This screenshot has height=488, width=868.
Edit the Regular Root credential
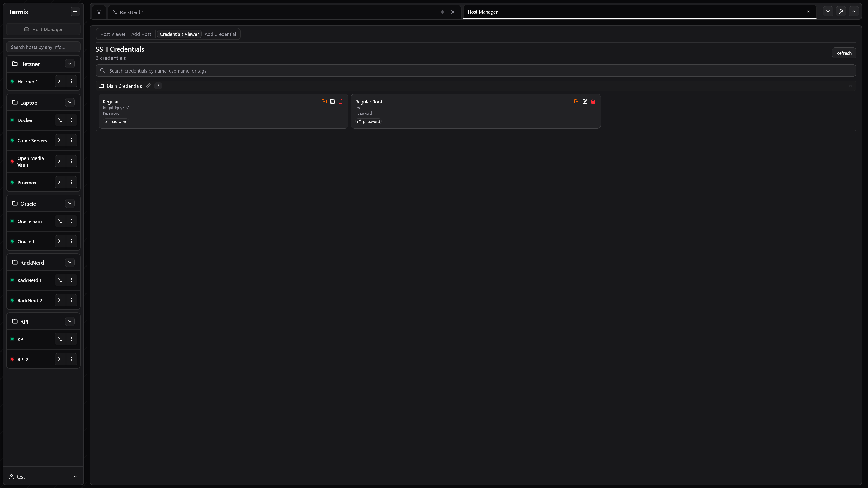click(x=585, y=101)
